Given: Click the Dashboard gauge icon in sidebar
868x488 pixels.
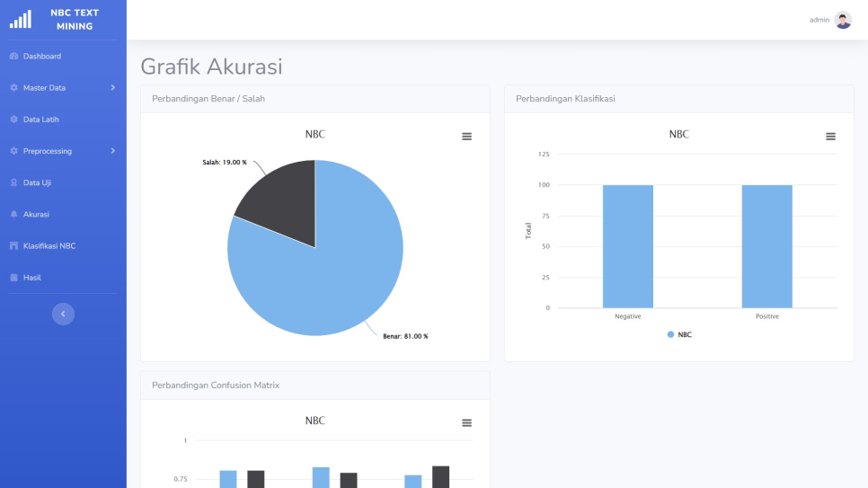Looking at the screenshot, I should pos(13,57).
